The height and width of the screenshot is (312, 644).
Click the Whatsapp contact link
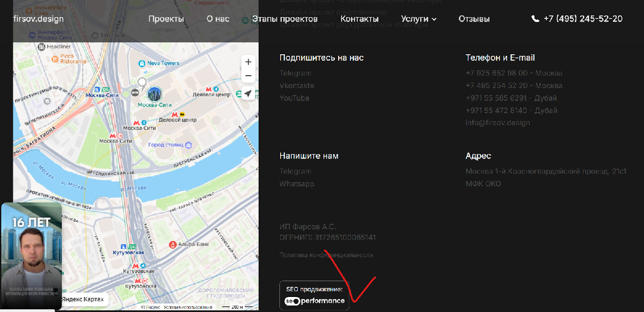click(297, 184)
